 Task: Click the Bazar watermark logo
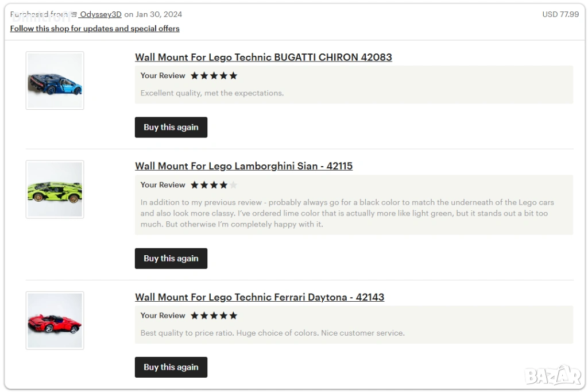coord(554,375)
